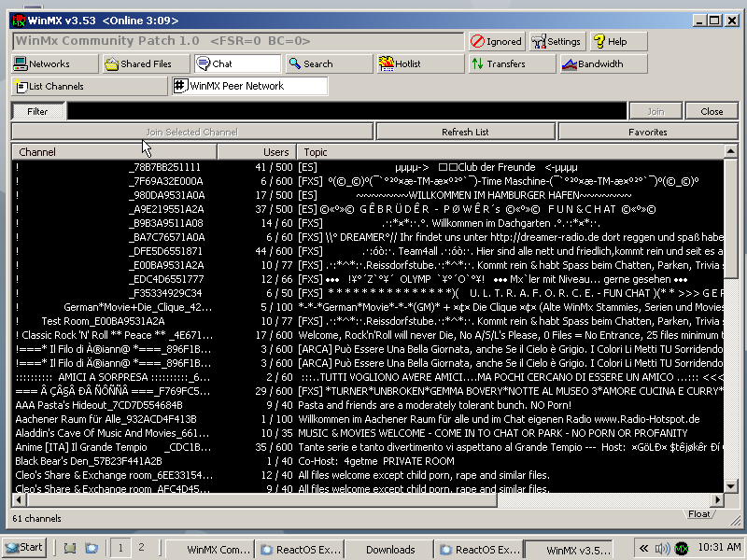
Task: Click the Float tab at window bottom
Action: click(698, 514)
